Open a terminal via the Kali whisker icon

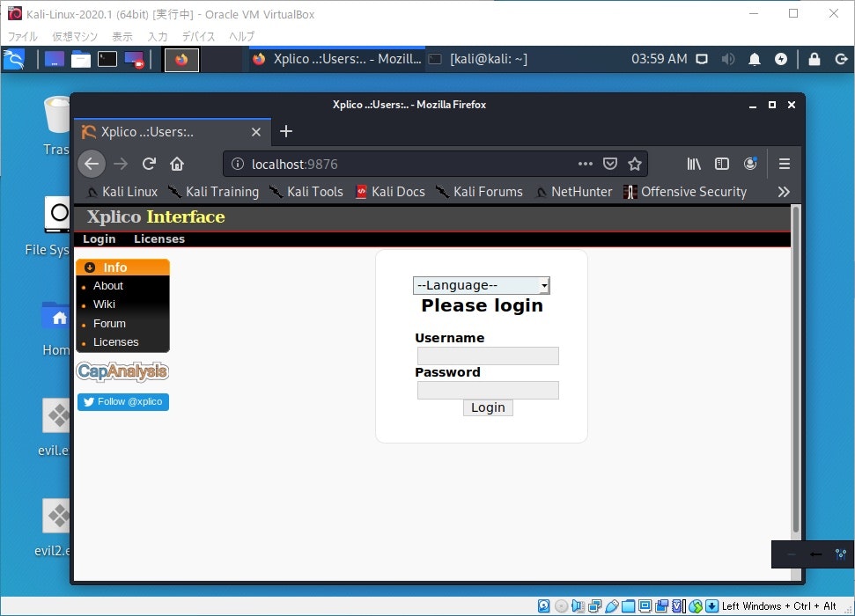(x=12, y=59)
